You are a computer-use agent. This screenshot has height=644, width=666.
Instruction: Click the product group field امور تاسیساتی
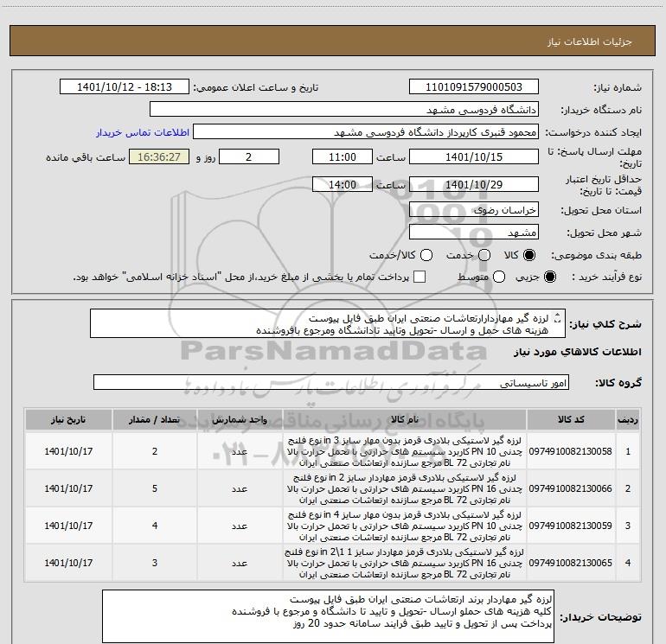(x=331, y=382)
